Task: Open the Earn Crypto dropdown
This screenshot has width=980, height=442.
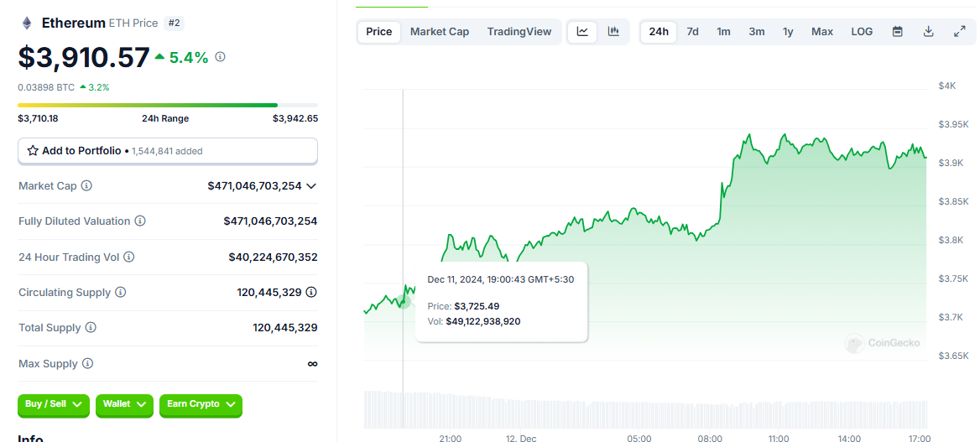Action: (200, 405)
